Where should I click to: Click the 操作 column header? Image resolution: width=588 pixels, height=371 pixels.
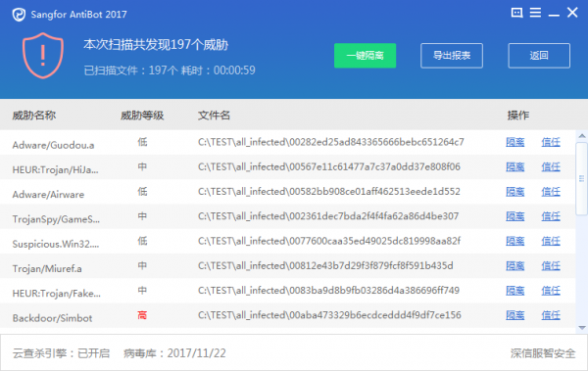click(x=518, y=116)
